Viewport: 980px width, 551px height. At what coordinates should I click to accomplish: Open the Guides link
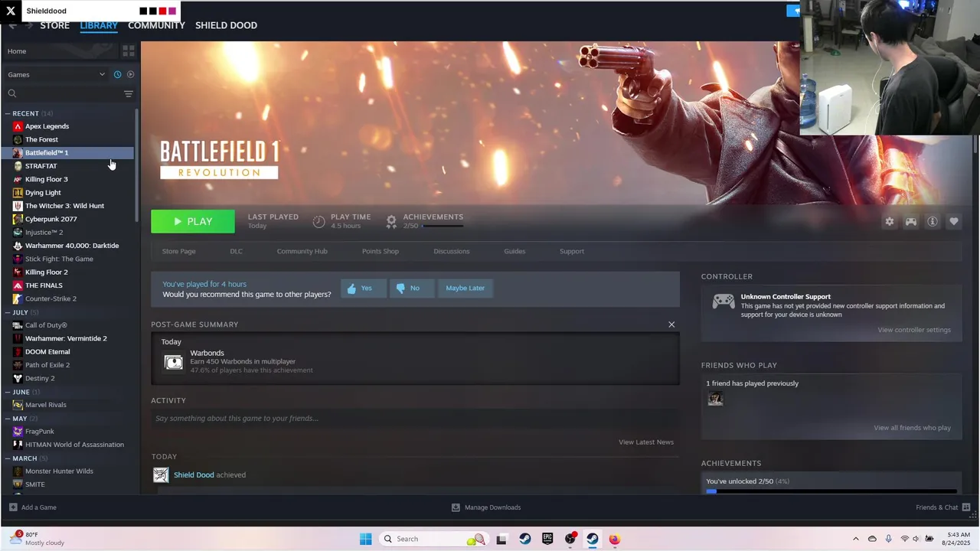pos(514,251)
